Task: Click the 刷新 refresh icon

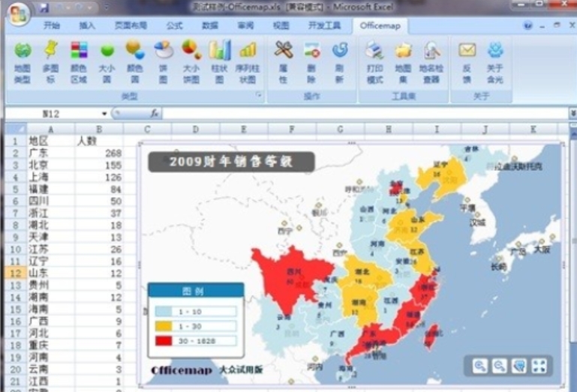Action: [340, 59]
